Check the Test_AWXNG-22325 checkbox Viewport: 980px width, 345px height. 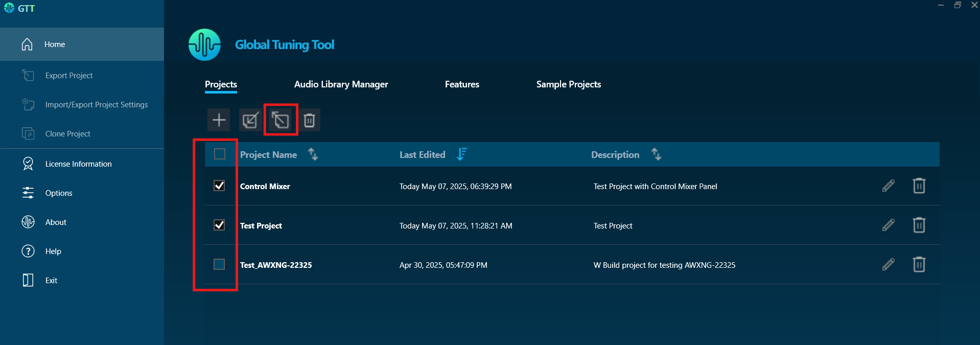(x=219, y=264)
